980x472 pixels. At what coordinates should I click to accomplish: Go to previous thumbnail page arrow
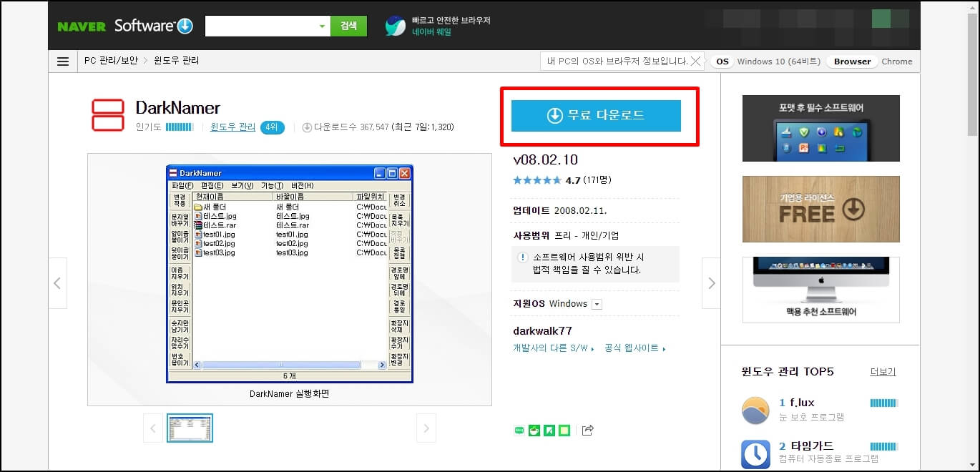pyautogui.click(x=152, y=428)
